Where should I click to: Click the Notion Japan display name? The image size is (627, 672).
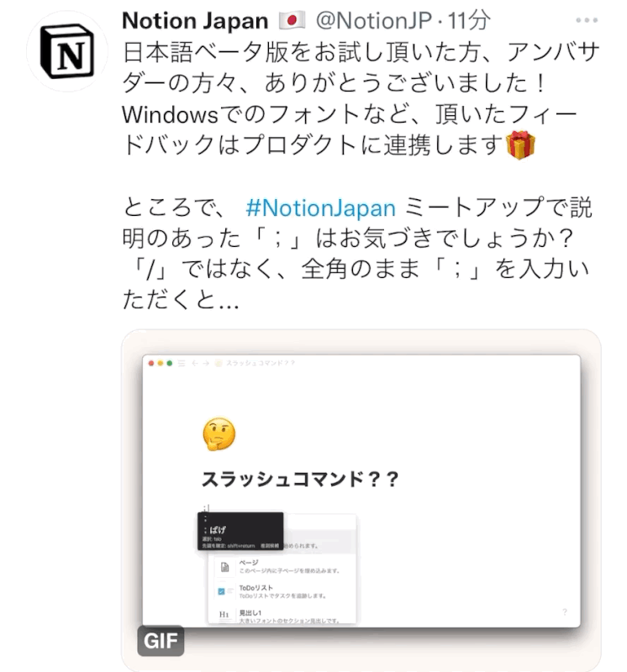click(x=195, y=20)
